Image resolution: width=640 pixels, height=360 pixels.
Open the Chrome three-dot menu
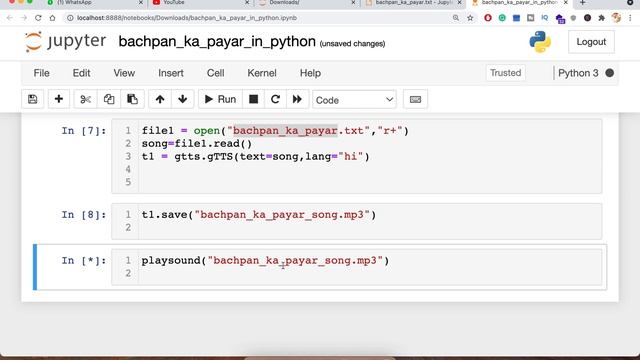[631, 18]
